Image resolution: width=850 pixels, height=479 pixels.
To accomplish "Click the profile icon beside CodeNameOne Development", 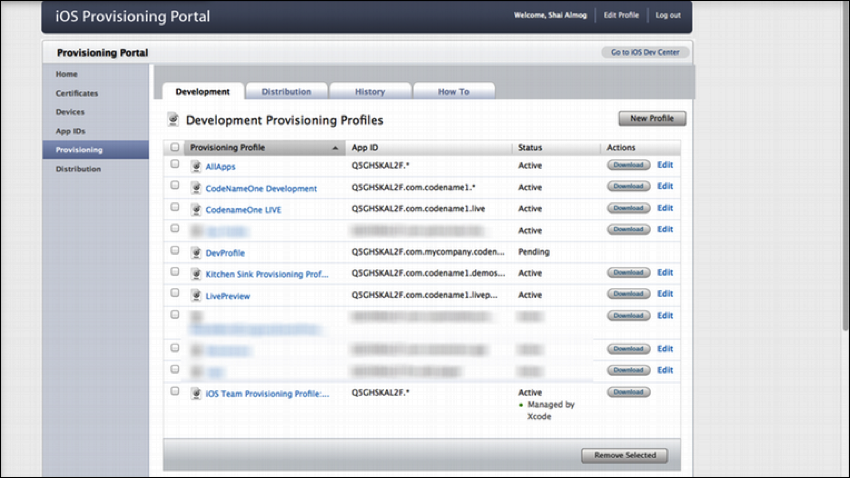I will [196, 188].
